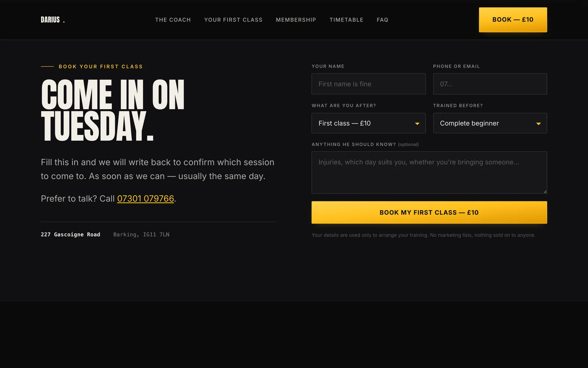
Task: Click the Barking, IG11 7LN text
Action: (x=141, y=234)
